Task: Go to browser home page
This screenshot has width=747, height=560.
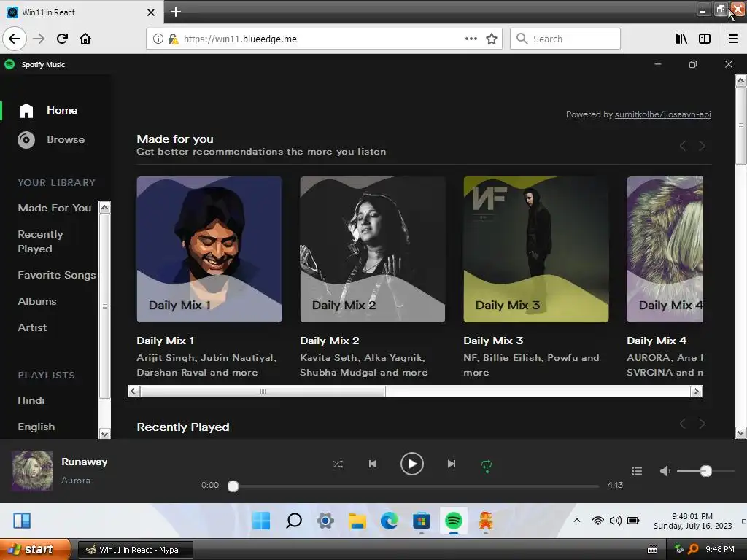Action: click(85, 39)
